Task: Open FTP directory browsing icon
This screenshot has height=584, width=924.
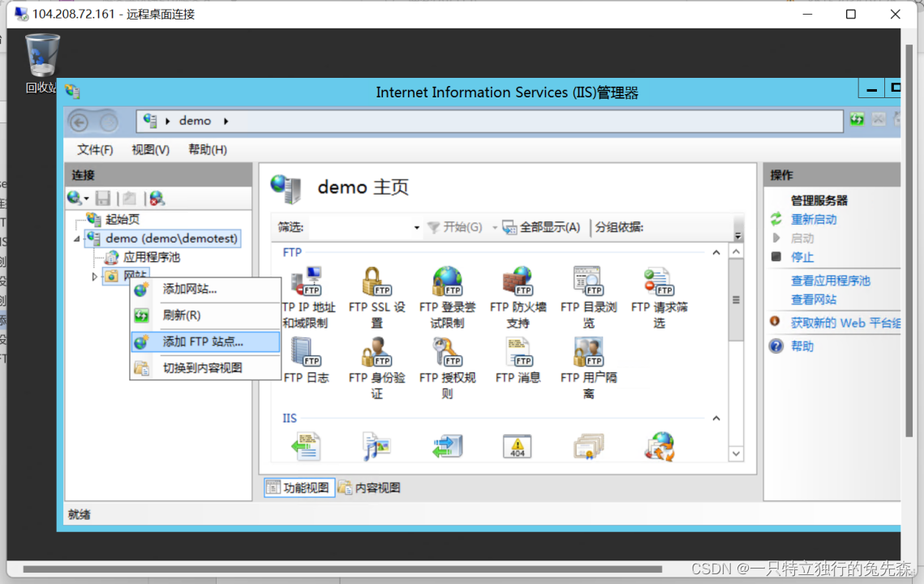Action: tap(588, 297)
